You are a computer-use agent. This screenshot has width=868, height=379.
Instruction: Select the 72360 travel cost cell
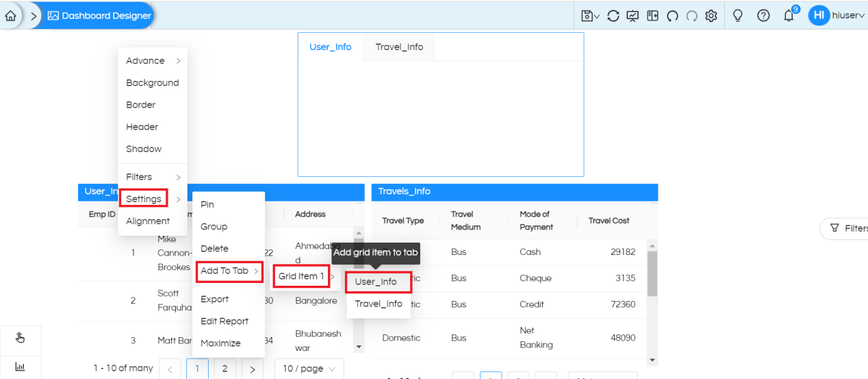coord(623,304)
